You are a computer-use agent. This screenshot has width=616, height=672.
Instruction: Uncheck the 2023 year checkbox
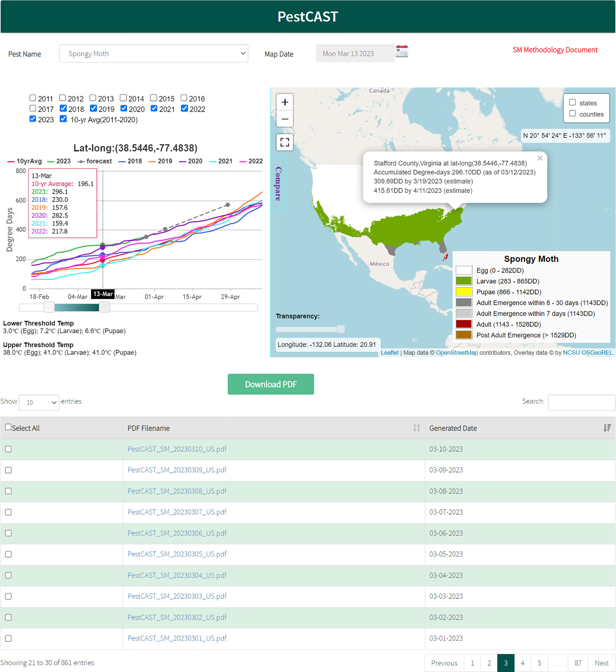coord(33,119)
